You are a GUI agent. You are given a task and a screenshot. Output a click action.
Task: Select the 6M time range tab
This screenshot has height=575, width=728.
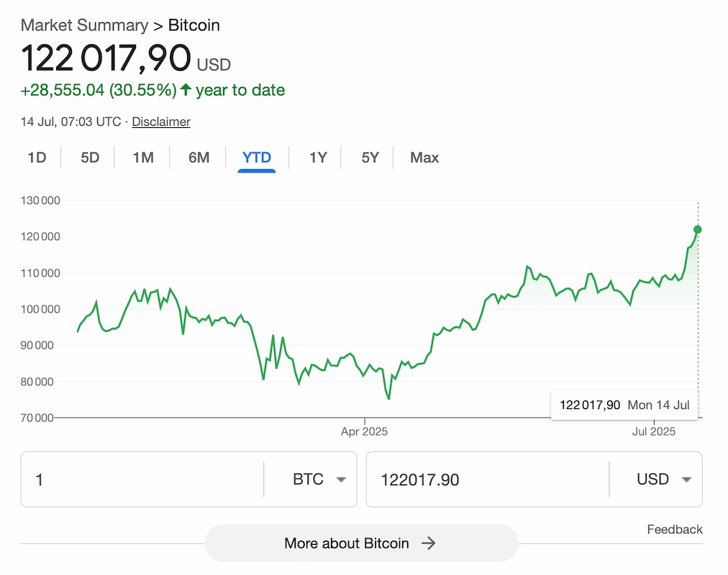[x=199, y=157]
